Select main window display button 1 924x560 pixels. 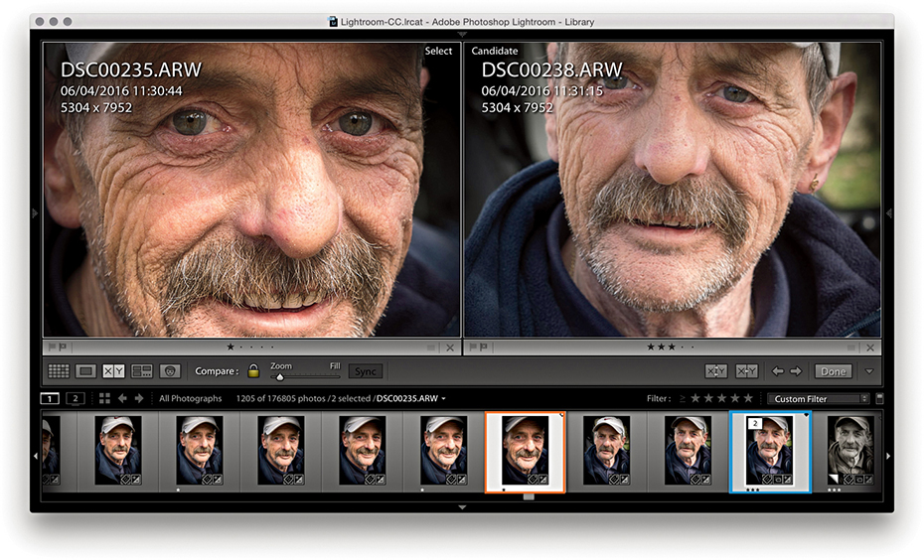(x=49, y=398)
